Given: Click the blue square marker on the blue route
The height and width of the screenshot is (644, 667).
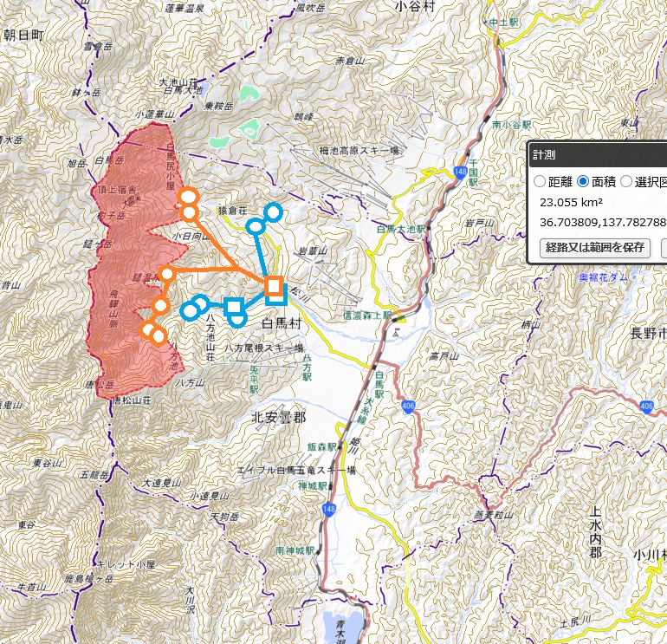Looking at the screenshot, I should coord(232,305).
